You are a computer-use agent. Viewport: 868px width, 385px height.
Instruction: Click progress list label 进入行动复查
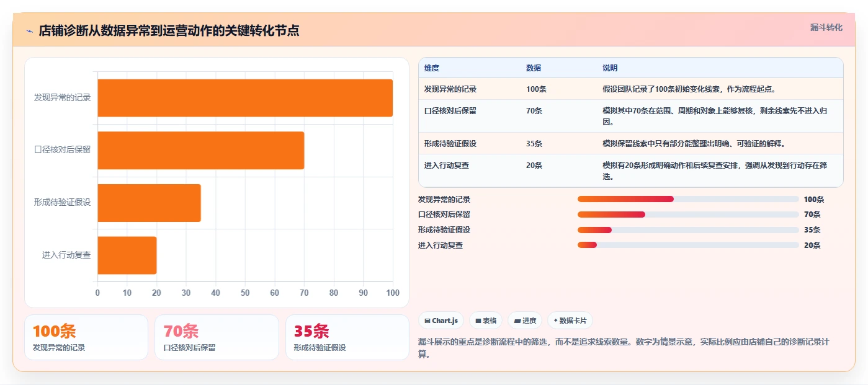(x=441, y=246)
